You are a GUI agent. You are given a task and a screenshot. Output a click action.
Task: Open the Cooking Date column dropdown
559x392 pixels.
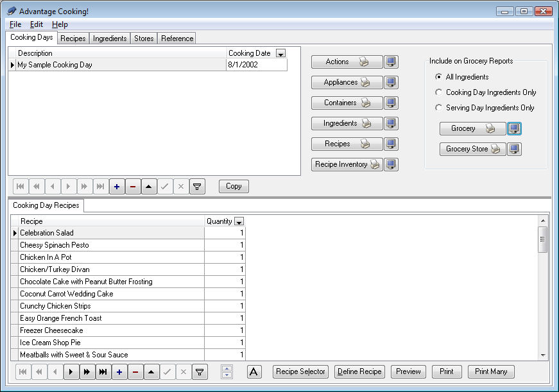(280, 54)
